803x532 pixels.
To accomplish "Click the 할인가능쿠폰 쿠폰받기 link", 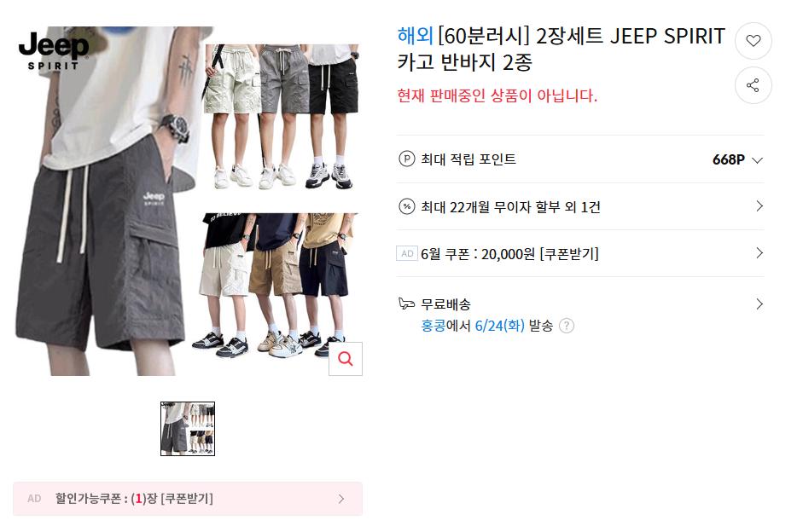I will click(187, 499).
